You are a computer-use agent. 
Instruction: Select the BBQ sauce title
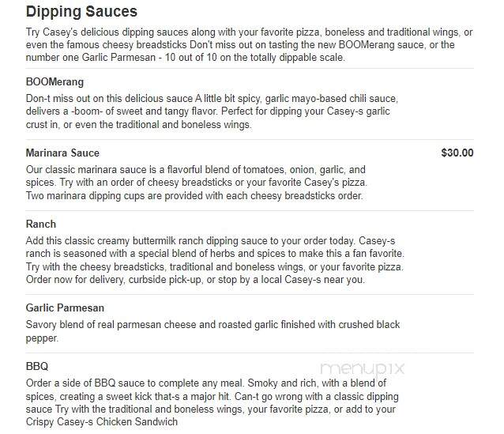coord(37,366)
